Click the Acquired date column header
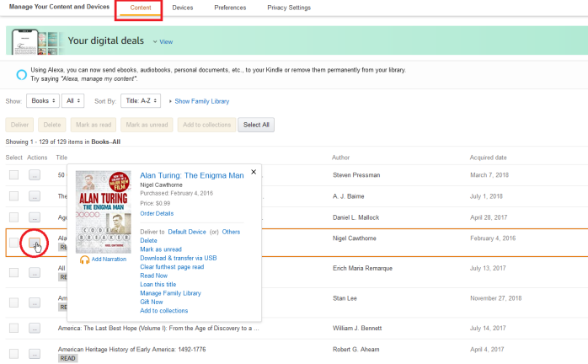The height and width of the screenshot is (364, 588). [488, 158]
